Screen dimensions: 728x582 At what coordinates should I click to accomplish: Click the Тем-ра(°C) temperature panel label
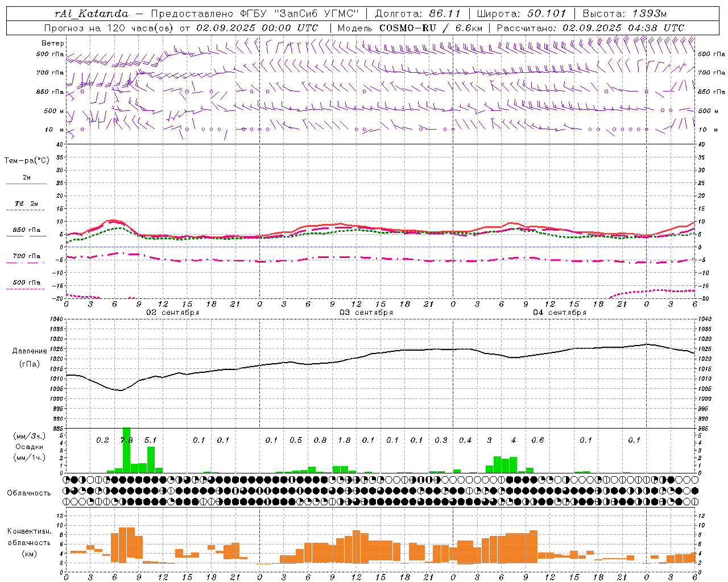pos(27,161)
